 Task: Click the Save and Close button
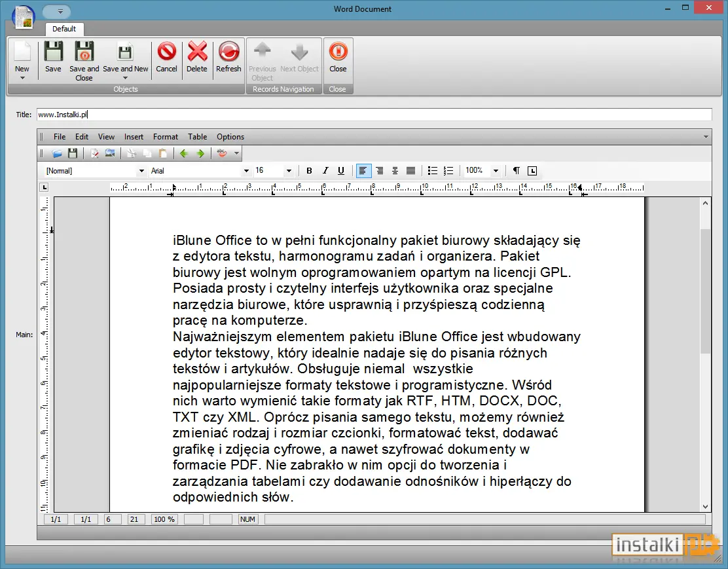[84, 62]
